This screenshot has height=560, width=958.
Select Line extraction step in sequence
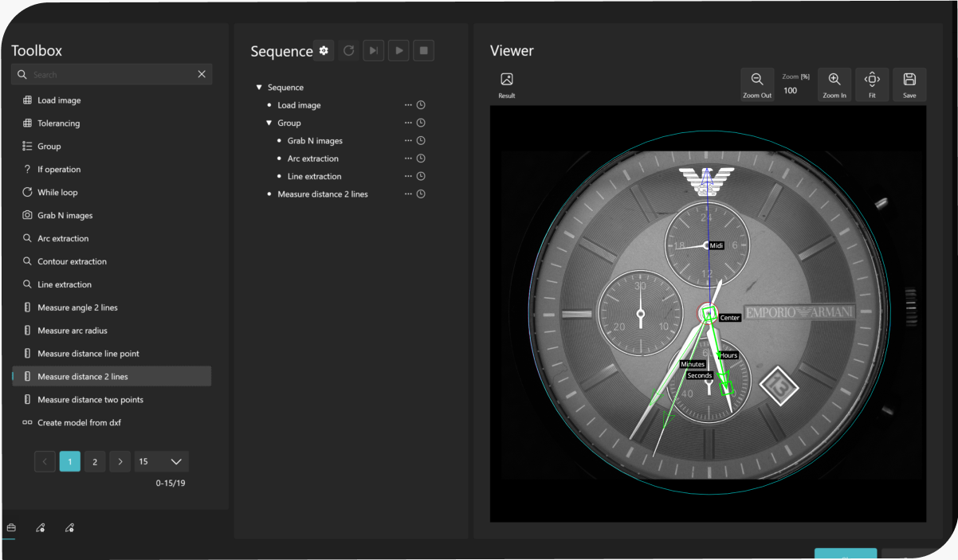[314, 176]
